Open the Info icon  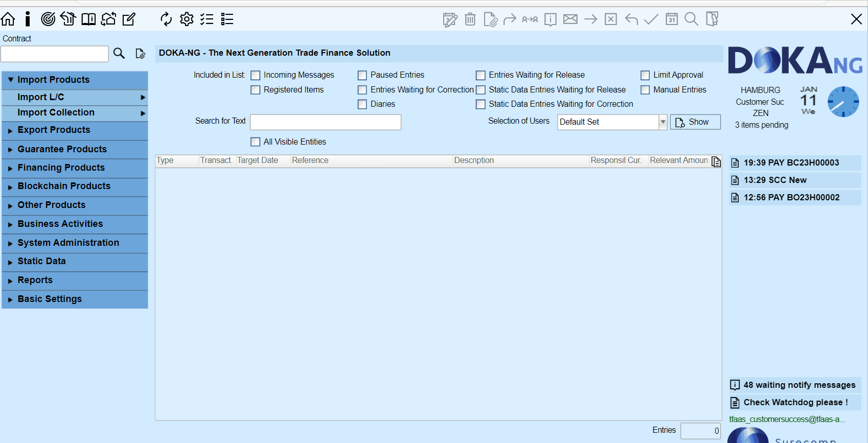click(x=28, y=19)
